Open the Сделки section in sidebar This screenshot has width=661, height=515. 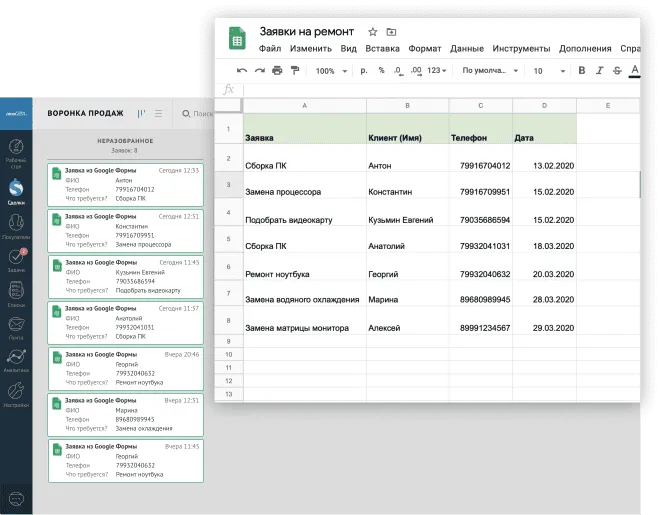[16, 190]
